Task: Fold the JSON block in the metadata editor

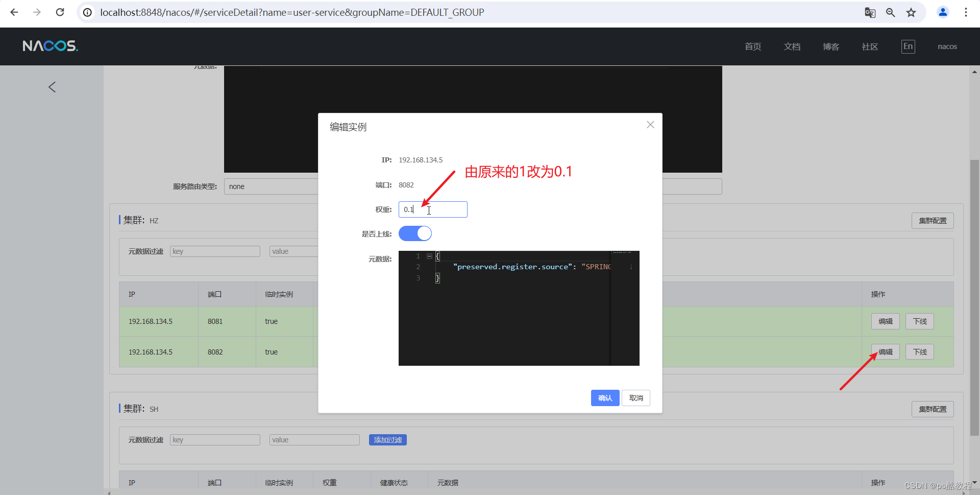Action: 429,256
